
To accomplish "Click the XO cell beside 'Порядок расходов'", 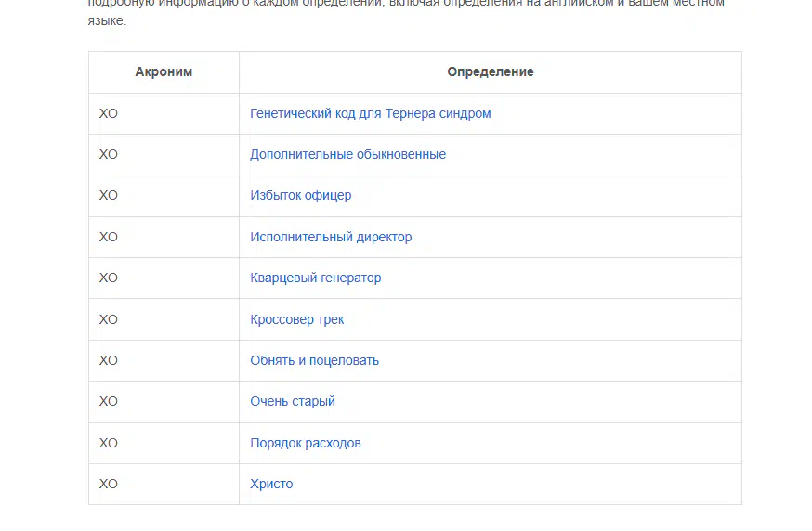I will (109, 443).
